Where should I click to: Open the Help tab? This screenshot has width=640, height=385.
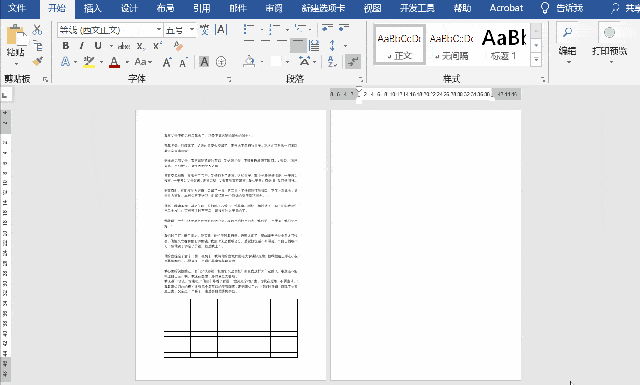coord(462,8)
